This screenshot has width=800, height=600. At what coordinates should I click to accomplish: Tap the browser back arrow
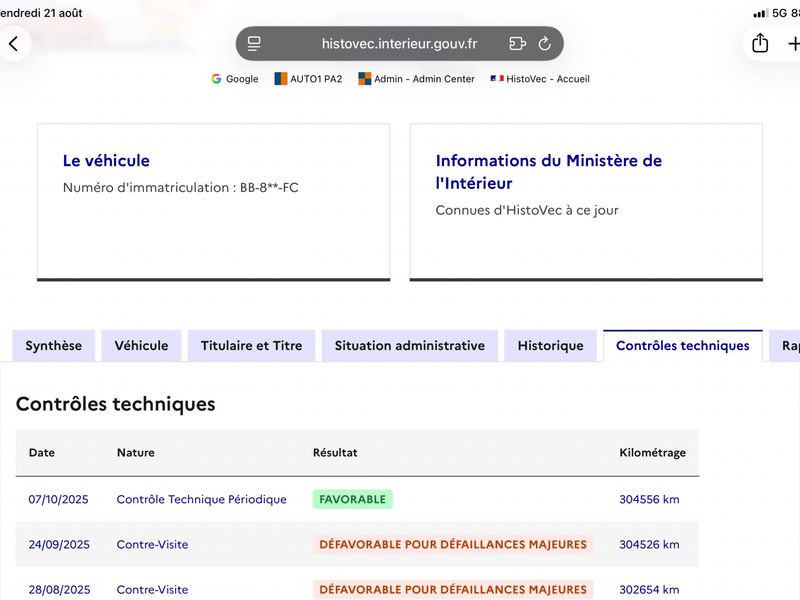click(14, 44)
